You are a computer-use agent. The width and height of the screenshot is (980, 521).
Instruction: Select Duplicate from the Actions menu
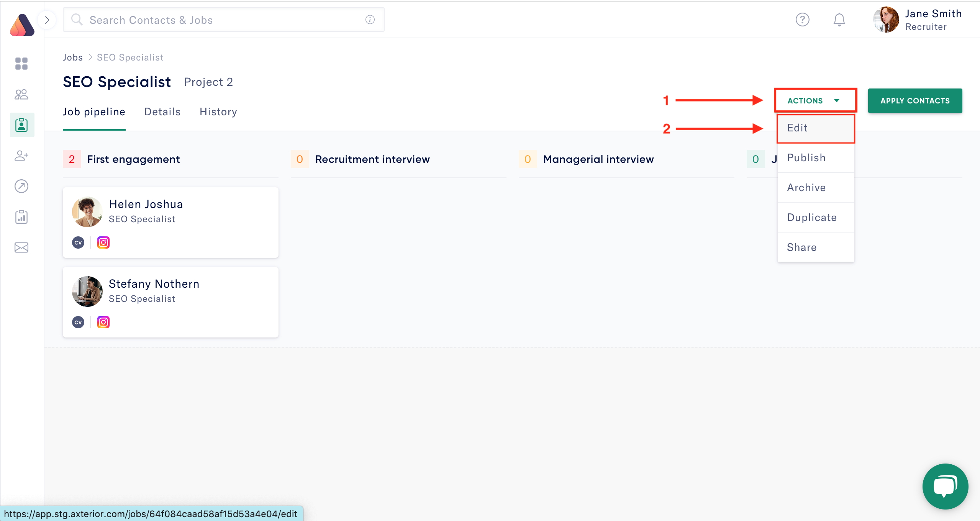tap(812, 217)
